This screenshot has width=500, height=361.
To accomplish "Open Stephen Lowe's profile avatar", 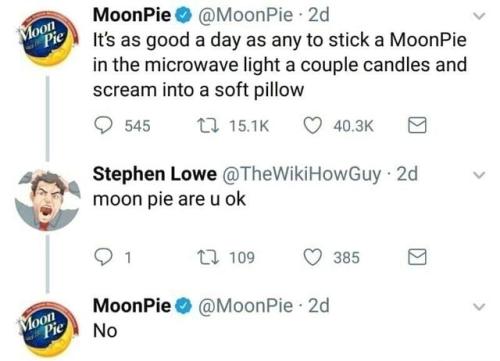I will pyautogui.click(x=48, y=200).
